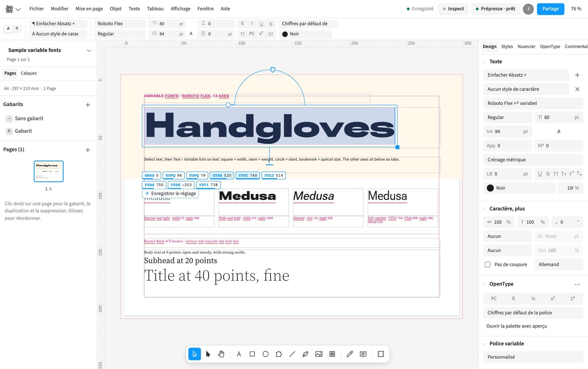Open Crénage métrique kerning dropdown
Screen dimensions: 588x369
pos(533,160)
